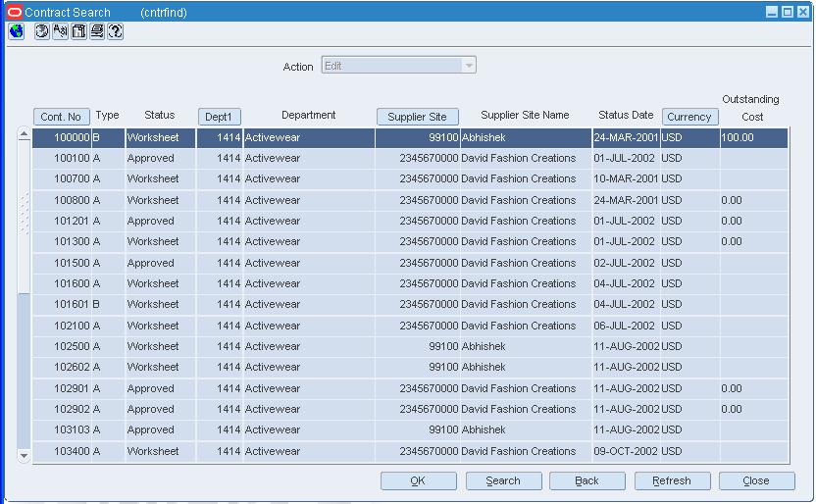
Task: Click status date 02-JUL-2002
Action: 626,263
